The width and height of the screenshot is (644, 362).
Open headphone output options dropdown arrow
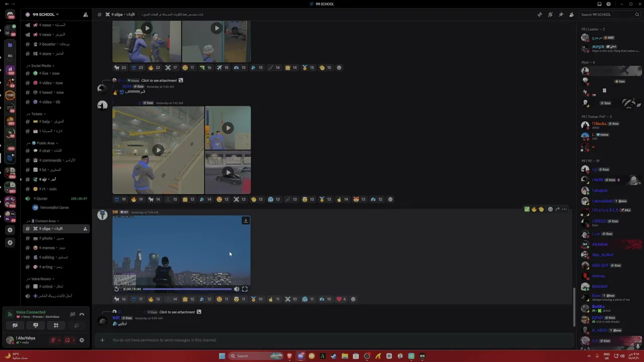tap(73, 340)
